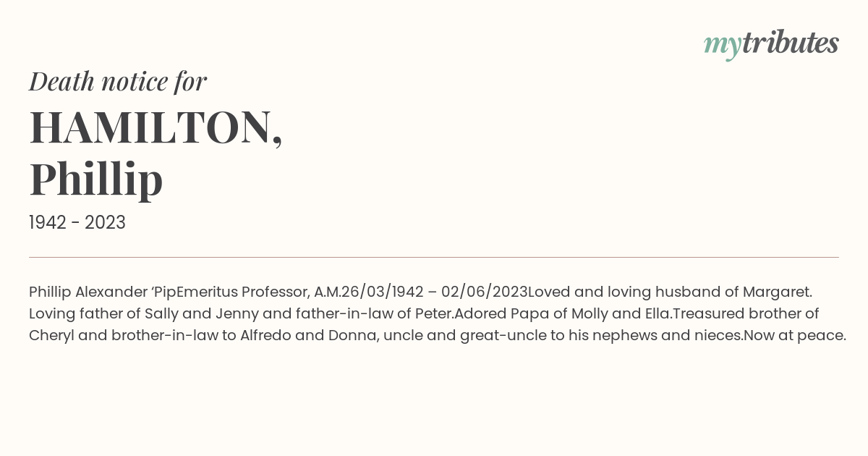Select the years 1942 - 2023
The image size is (868, 456).
[x=77, y=223]
